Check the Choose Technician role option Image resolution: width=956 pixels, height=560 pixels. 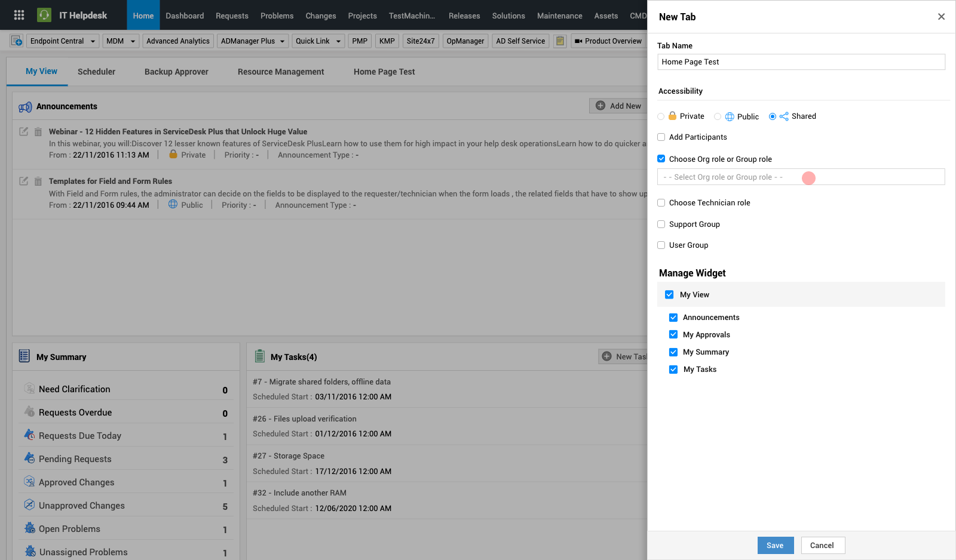point(661,202)
